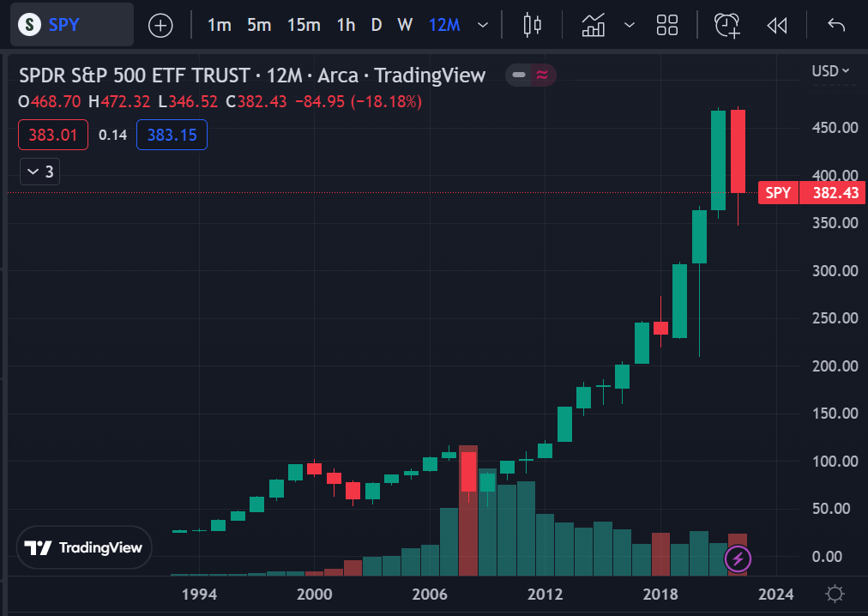Screen dimensions: 868x616
Task: Open the SPY symbol search
Action: [x=72, y=25]
